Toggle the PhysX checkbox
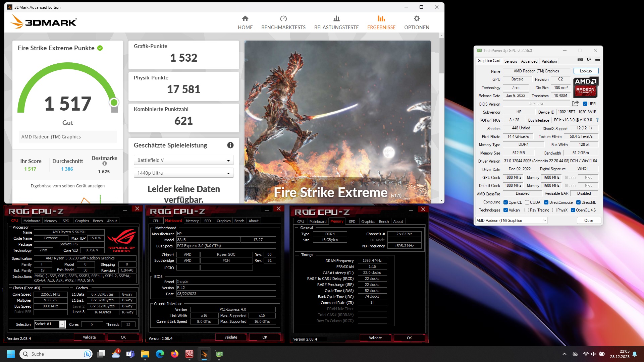The width and height of the screenshot is (644, 362). coord(554,210)
